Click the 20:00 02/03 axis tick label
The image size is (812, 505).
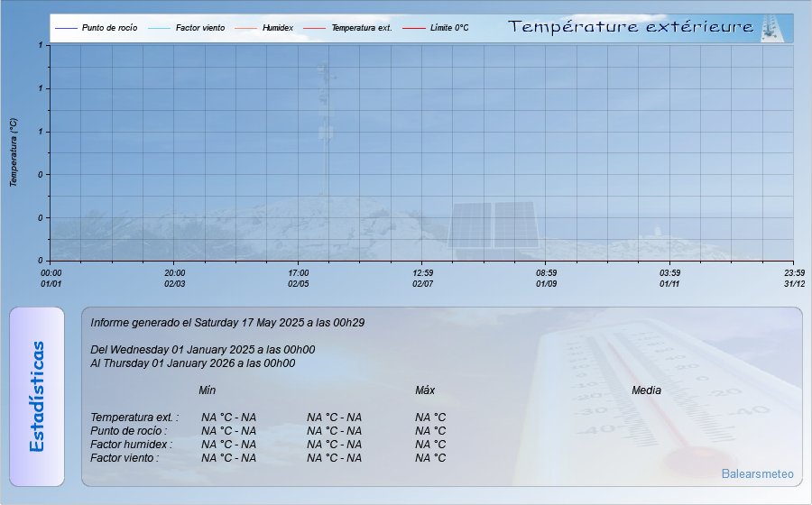(174, 279)
